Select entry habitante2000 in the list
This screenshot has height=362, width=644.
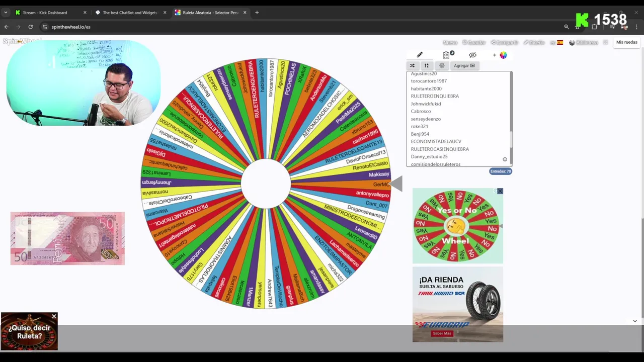click(426, 88)
